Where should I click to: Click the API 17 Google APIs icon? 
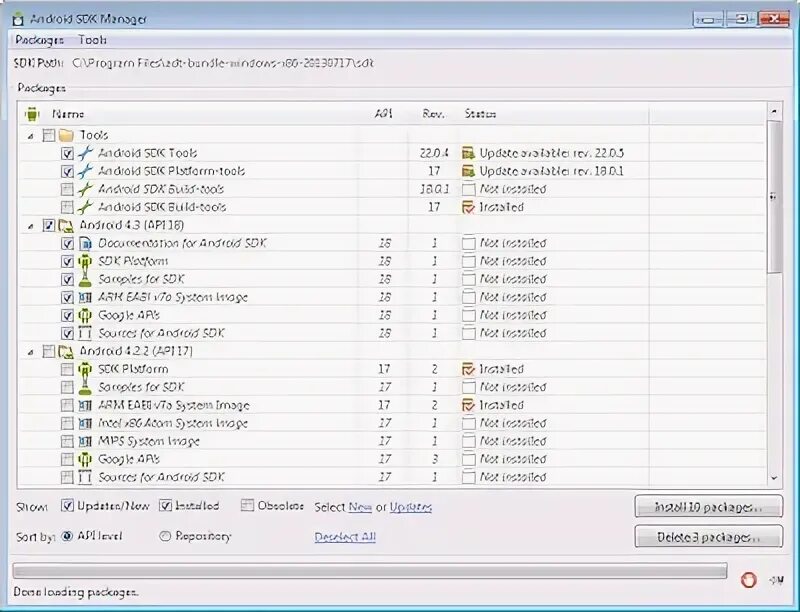(x=85, y=460)
